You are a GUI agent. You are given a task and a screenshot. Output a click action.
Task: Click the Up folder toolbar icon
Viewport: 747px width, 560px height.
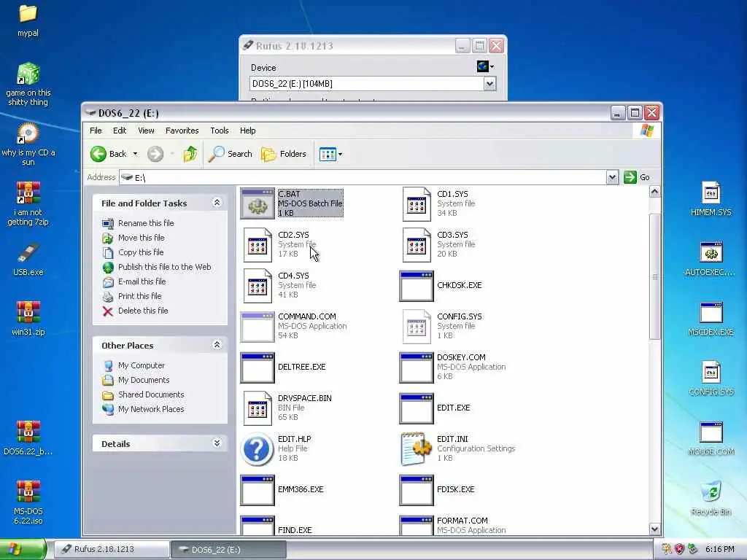tap(190, 154)
